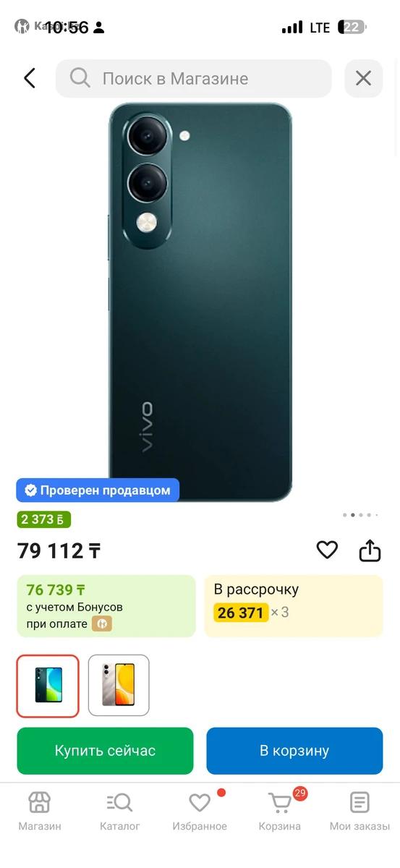Open Мои заказы orders icon
This screenshot has width=400, height=868.
[x=359, y=811]
